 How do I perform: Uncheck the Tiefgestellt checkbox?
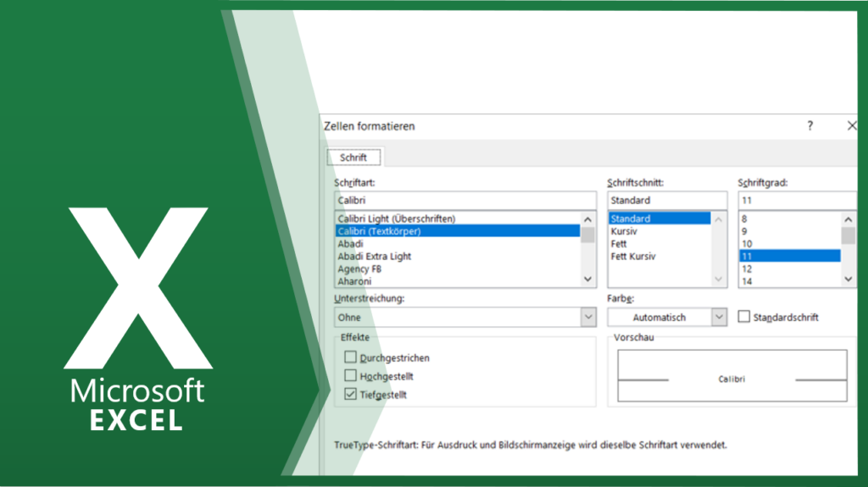[350, 394]
